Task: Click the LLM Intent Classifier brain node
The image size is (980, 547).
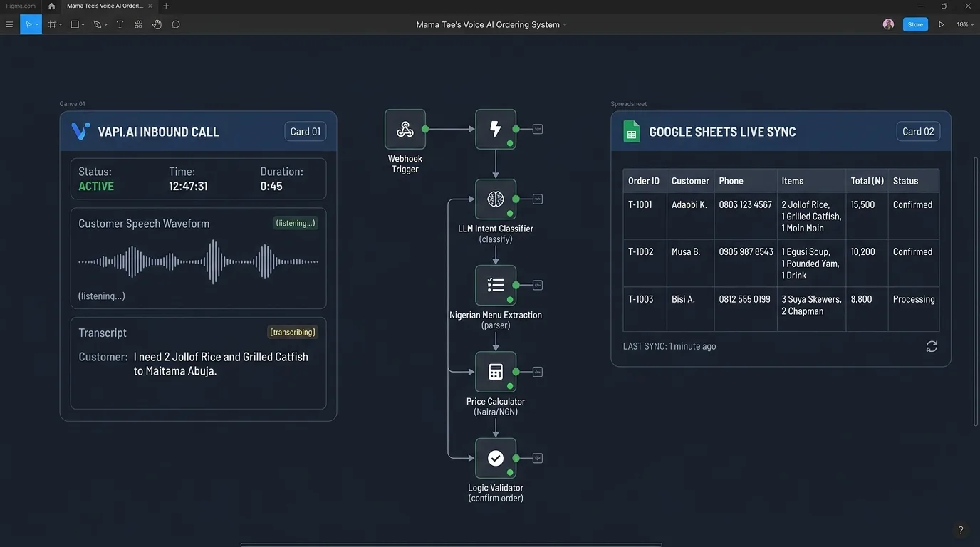Action: coord(496,199)
